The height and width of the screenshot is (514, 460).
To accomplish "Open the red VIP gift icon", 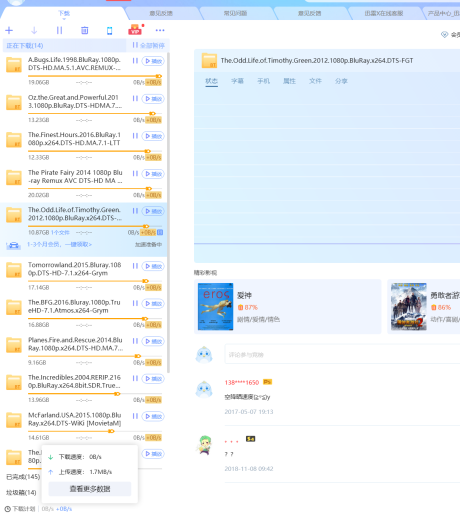I will tap(135, 30).
